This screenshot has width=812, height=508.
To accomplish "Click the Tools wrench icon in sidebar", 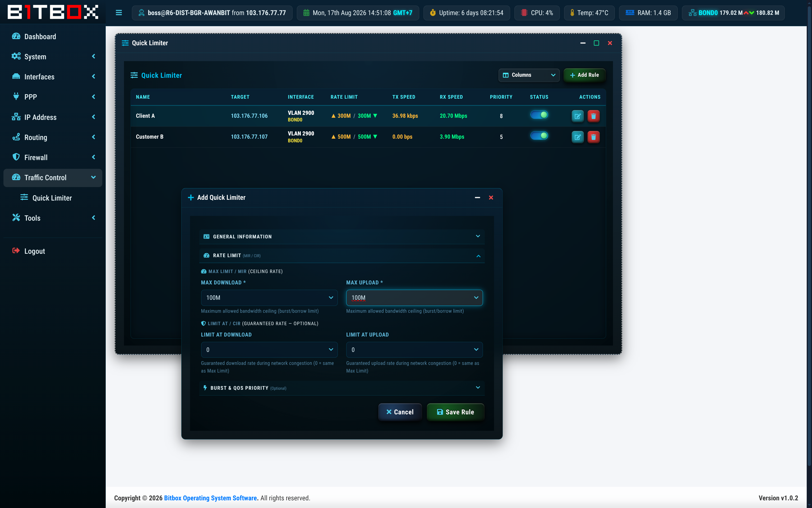I will tap(16, 218).
